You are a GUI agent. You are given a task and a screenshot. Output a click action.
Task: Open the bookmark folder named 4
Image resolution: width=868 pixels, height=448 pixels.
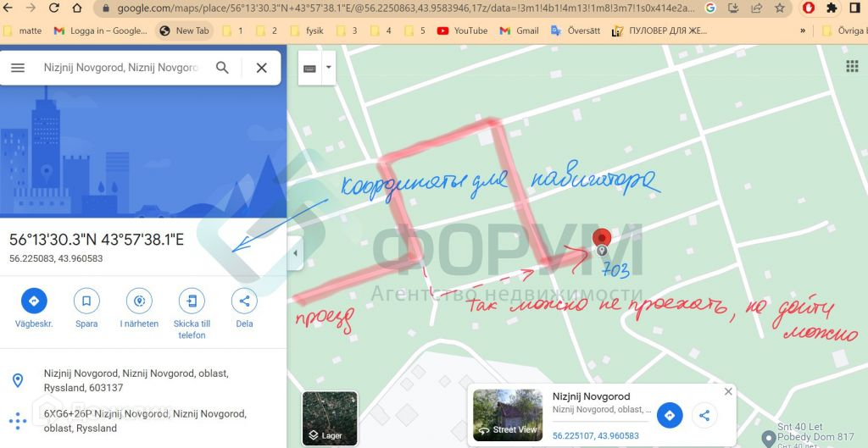point(381,31)
